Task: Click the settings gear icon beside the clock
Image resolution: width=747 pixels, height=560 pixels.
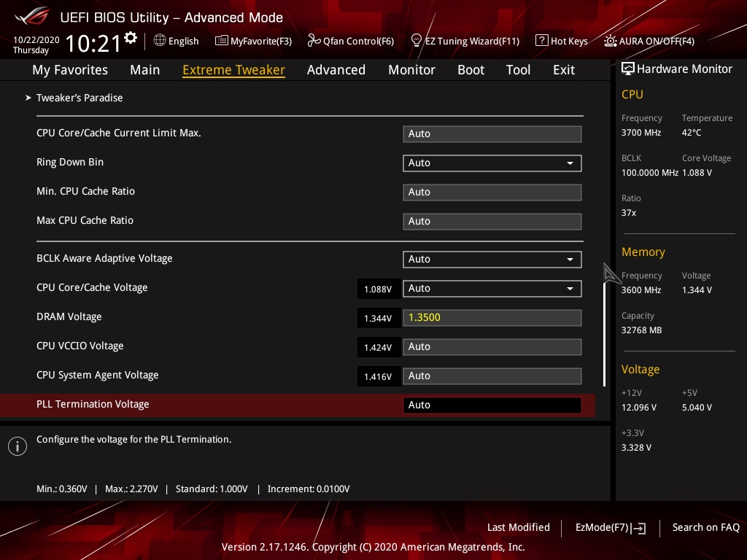Action: coord(131,38)
